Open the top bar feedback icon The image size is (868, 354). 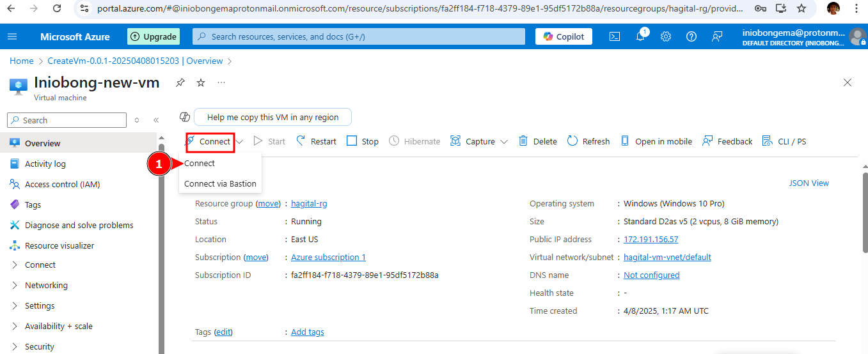pos(717,36)
